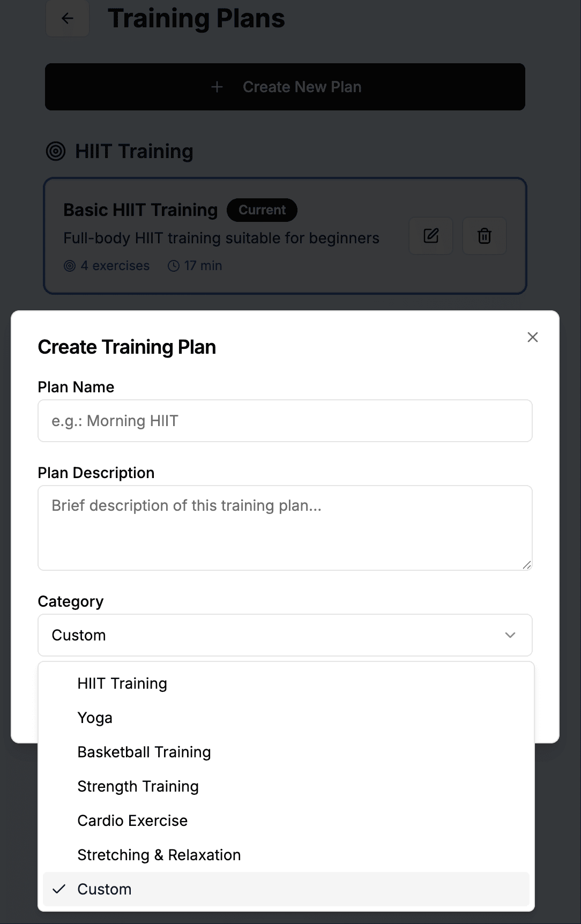Viewport: 581px width, 924px height.
Task: Click the back arrow beside Training Plans
Action: (67, 18)
